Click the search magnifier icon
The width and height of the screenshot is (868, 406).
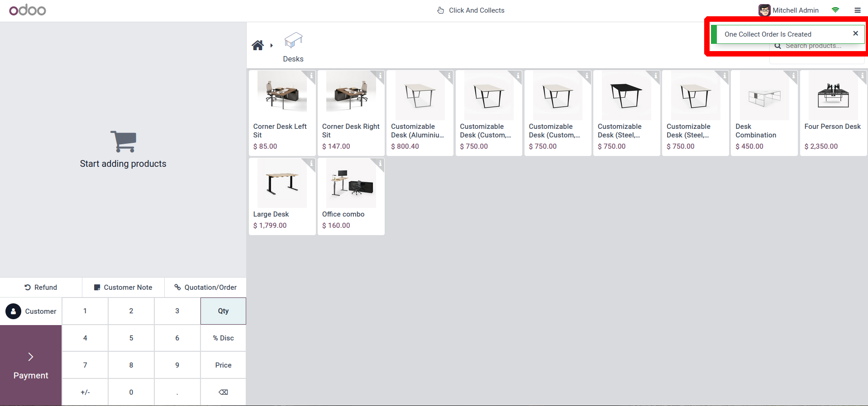[777, 46]
